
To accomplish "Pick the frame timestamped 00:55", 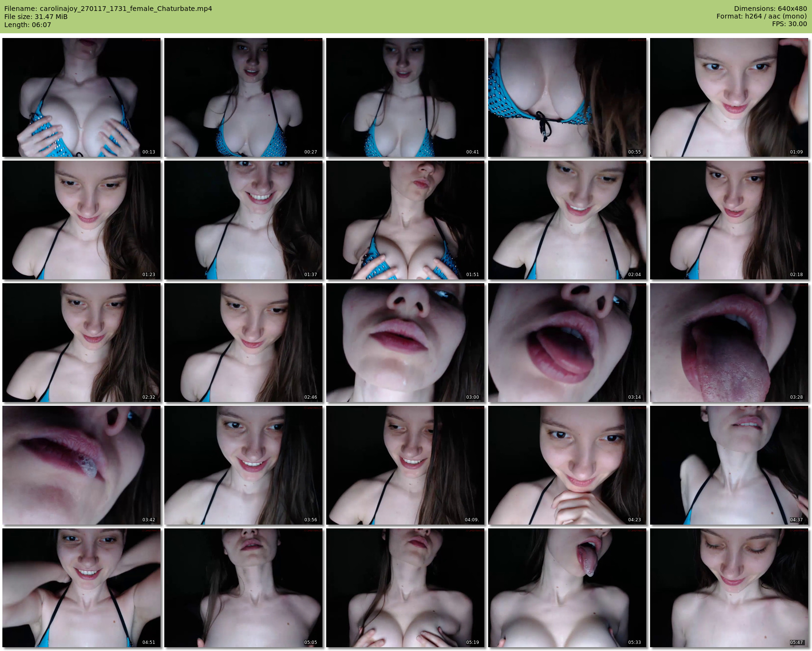I will [x=567, y=97].
